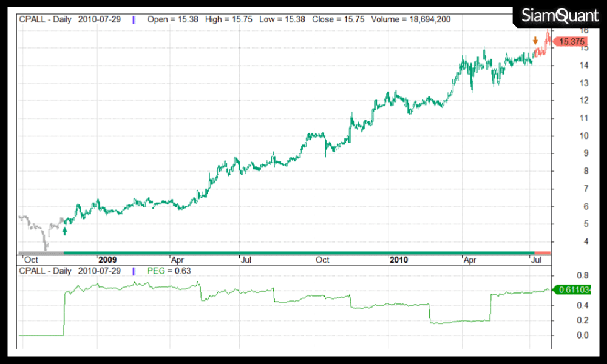The image size is (607, 364).
Task: Click the Close = 15.75 readout
Action: [x=338, y=19]
